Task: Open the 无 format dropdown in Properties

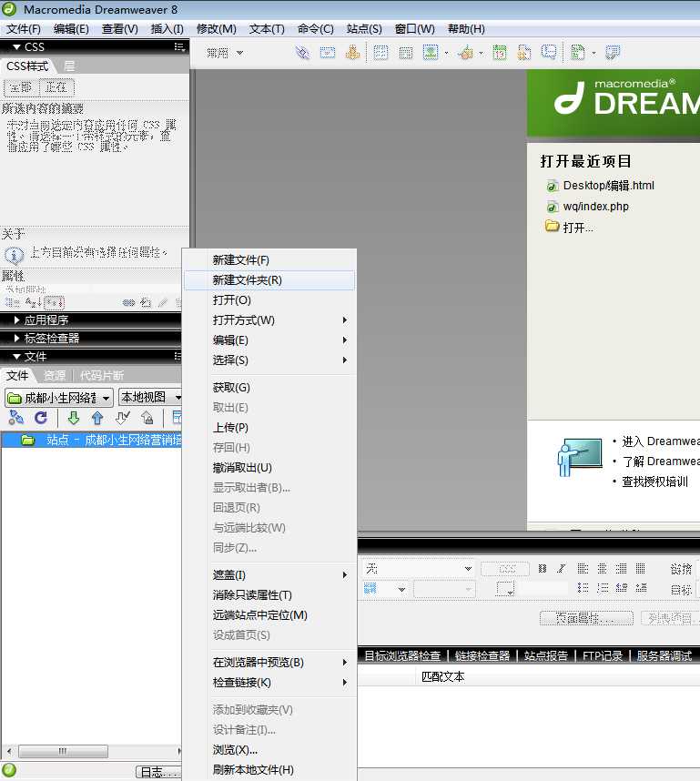Action: [418, 568]
